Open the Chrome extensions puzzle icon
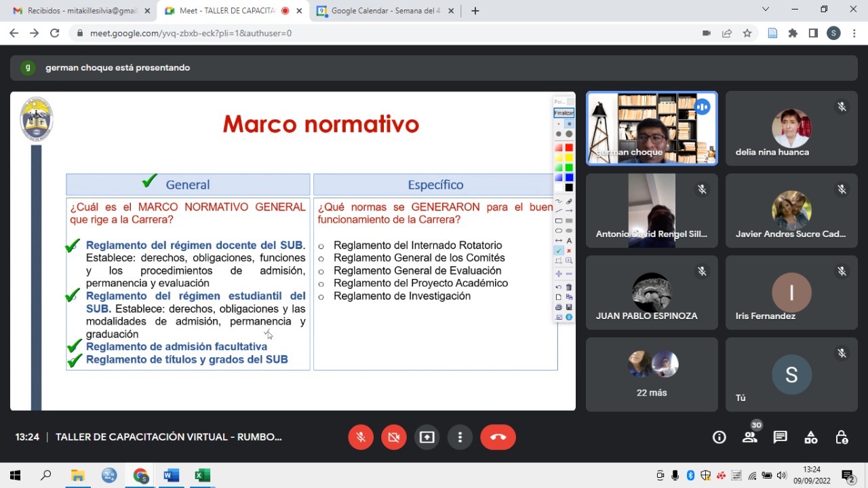This screenshot has width=868, height=488. [793, 33]
